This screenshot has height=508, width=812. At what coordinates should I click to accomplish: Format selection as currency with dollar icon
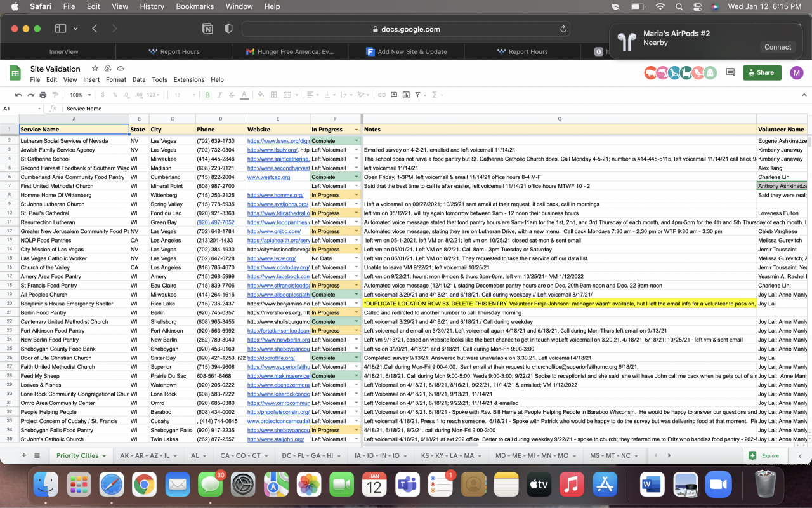click(103, 95)
